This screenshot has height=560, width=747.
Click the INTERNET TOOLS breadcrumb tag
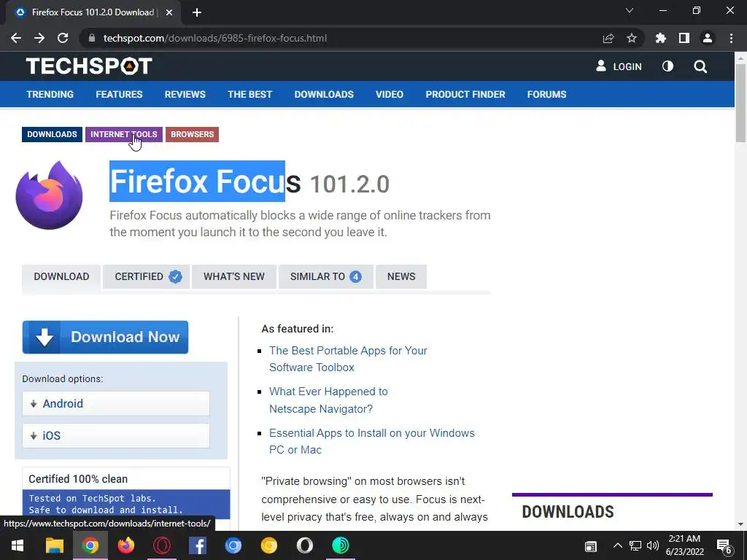pyautogui.click(x=124, y=134)
